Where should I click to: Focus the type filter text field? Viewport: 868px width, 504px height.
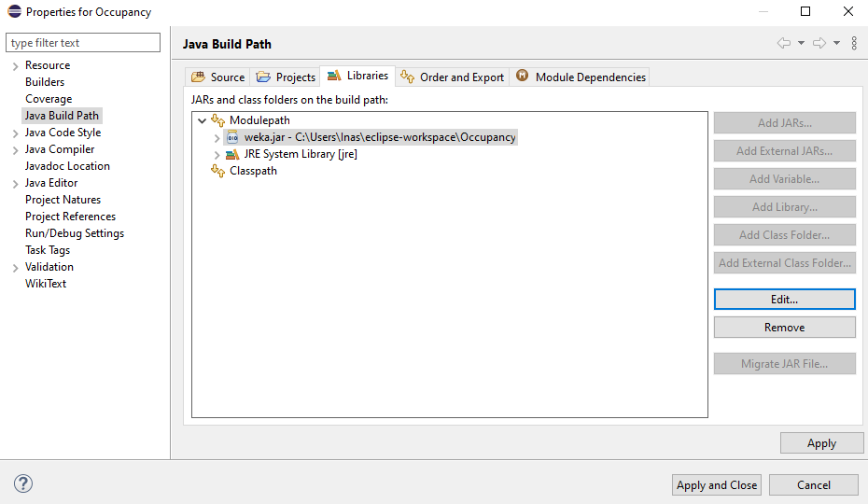[84, 43]
